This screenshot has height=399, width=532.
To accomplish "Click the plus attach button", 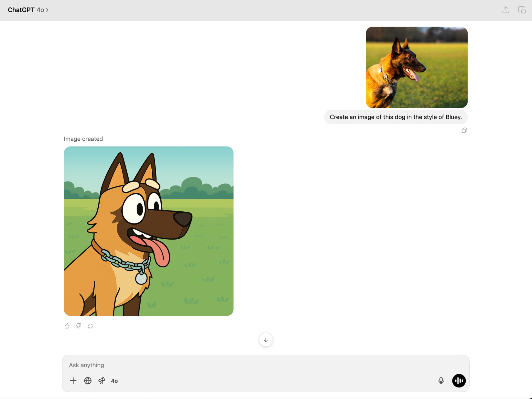I will click(73, 381).
